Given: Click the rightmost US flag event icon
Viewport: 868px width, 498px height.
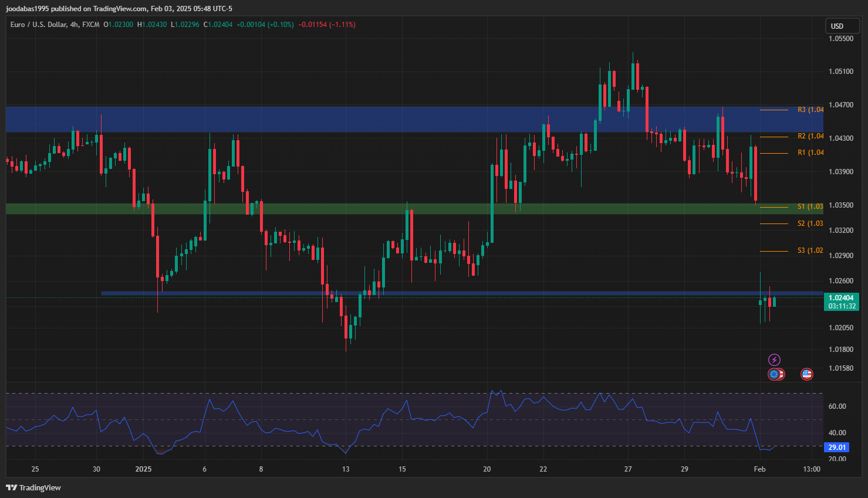Looking at the screenshot, I should tap(807, 374).
